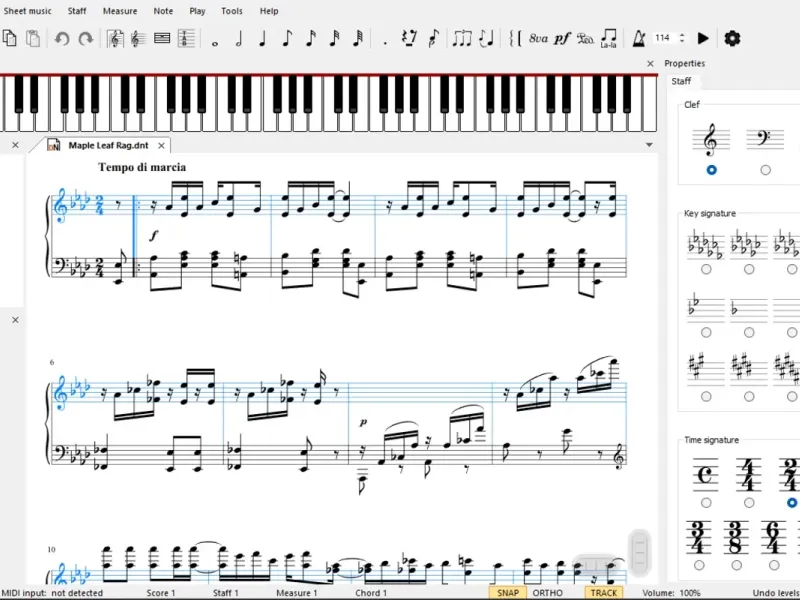Image resolution: width=800 pixels, height=600 pixels.
Task: Click the measure bar icon in the toolbar
Action: point(162,39)
